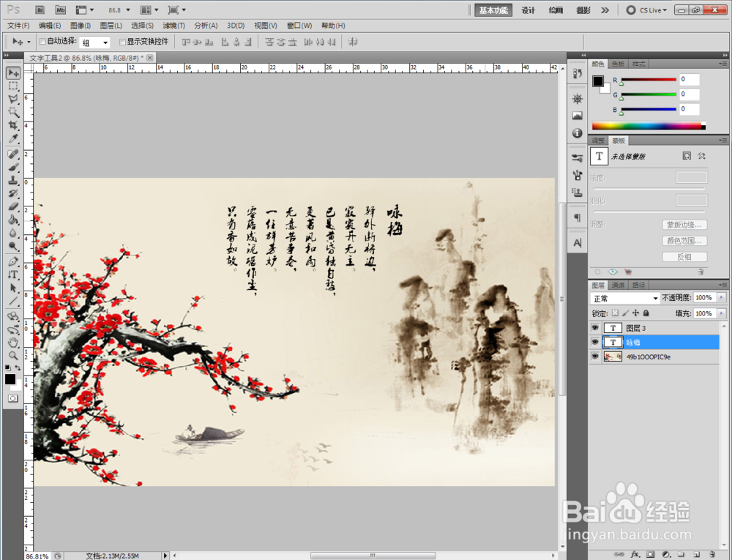The image size is (732, 560).
Task: Select the Zoom tool in toolbox
Action: click(13, 356)
